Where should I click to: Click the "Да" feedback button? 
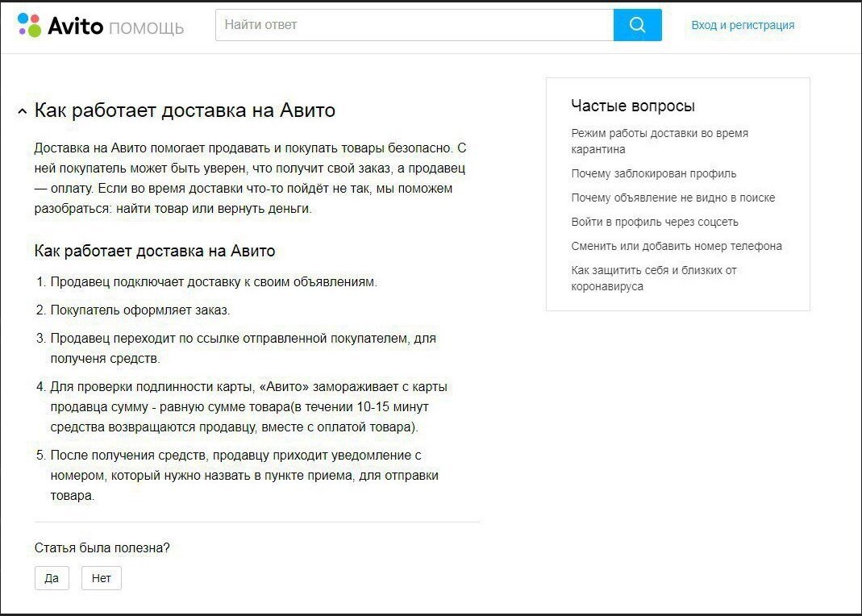pyautogui.click(x=52, y=578)
